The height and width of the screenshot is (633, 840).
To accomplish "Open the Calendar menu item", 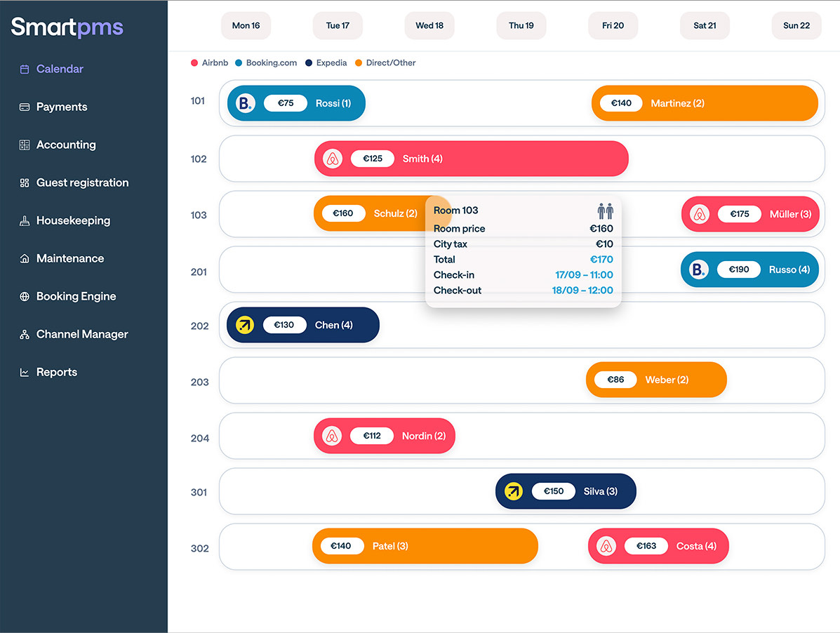I will (60, 69).
